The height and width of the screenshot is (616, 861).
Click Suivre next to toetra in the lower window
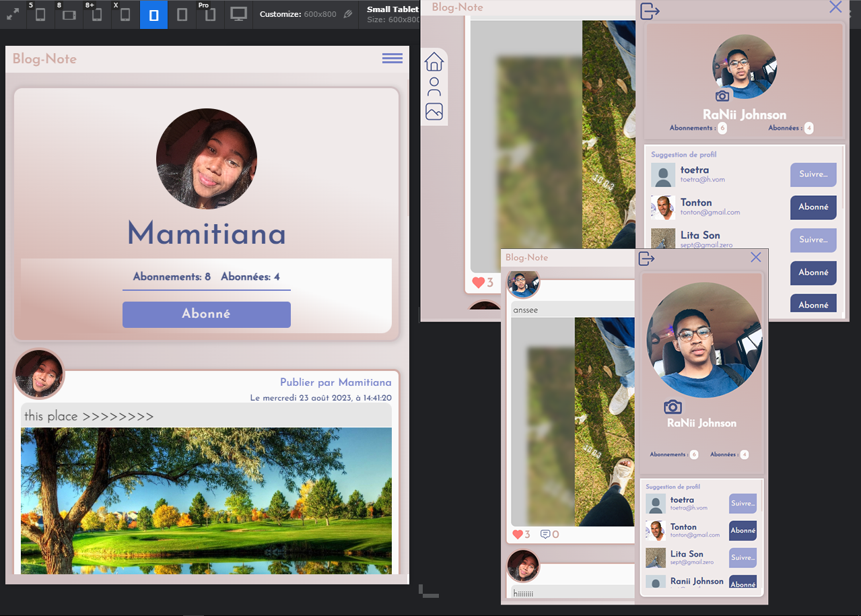[743, 504]
